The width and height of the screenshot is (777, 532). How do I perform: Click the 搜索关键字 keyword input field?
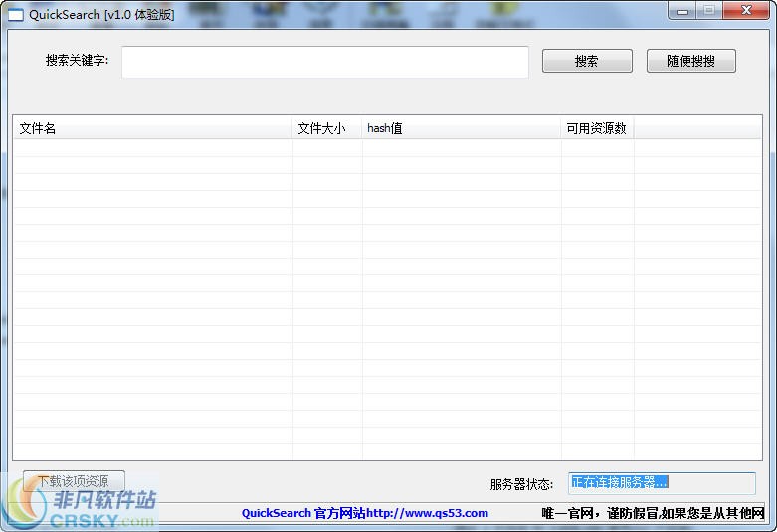325,62
